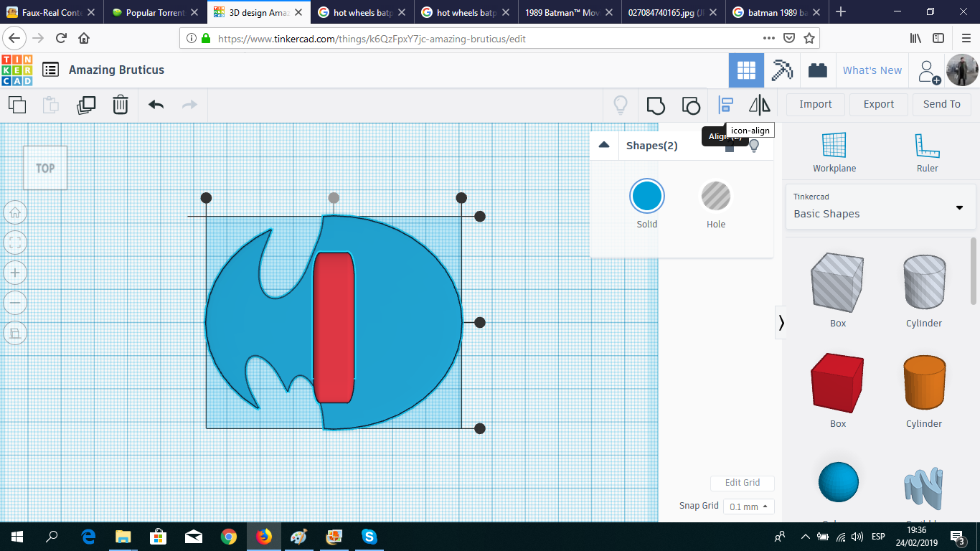This screenshot has width=980, height=551.
Task: Switch to 3D design grid view
Action: tap(746, 70)
